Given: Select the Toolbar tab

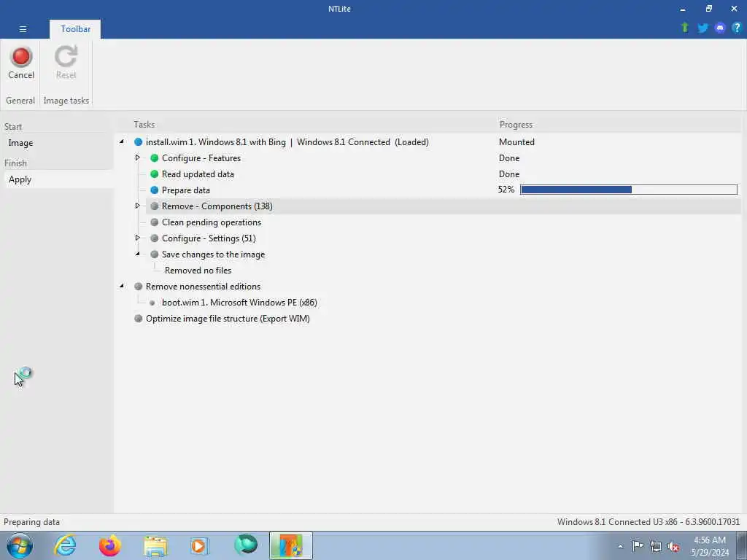Looking at the screenshot, I should tap(75, 29).
